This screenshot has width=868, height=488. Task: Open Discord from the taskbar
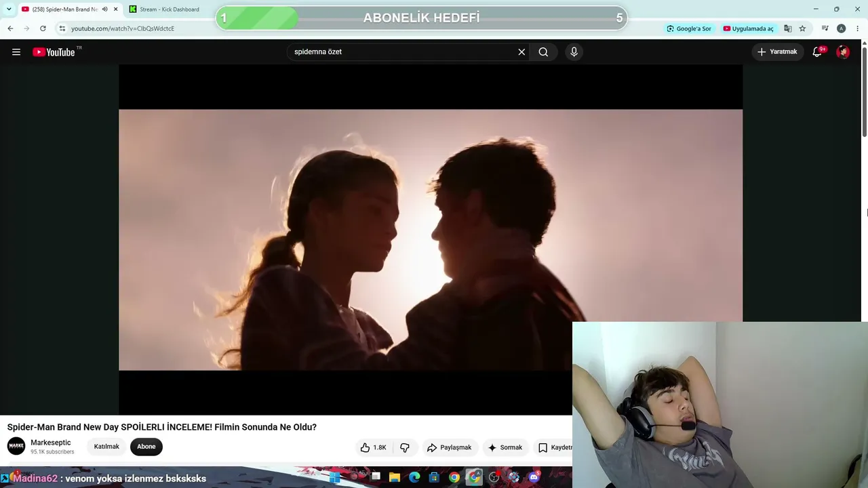(x=534, y=477)
